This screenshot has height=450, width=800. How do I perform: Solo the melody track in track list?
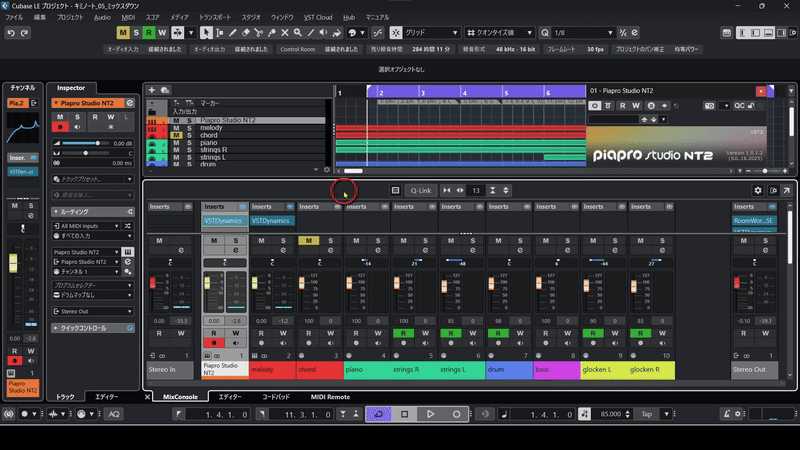click(x=189, y=128)
